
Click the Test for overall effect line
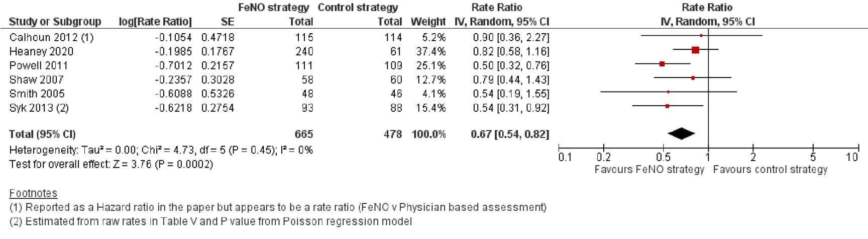point(111,165)
